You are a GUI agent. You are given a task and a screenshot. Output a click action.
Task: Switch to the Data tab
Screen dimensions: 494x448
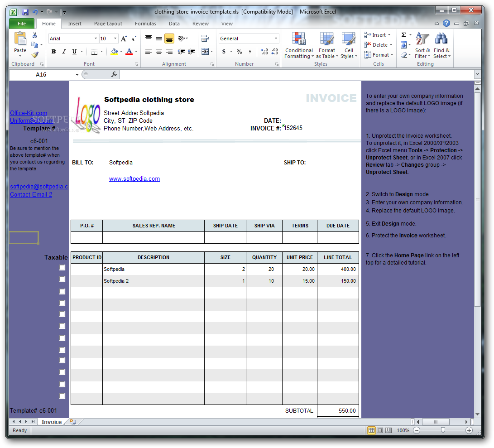click(174, 24)
